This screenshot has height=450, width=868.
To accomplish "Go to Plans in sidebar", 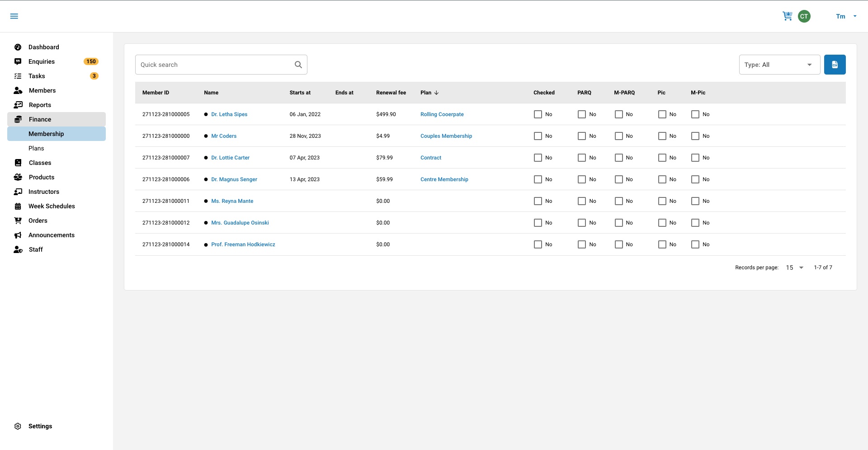I will point(36,148).
